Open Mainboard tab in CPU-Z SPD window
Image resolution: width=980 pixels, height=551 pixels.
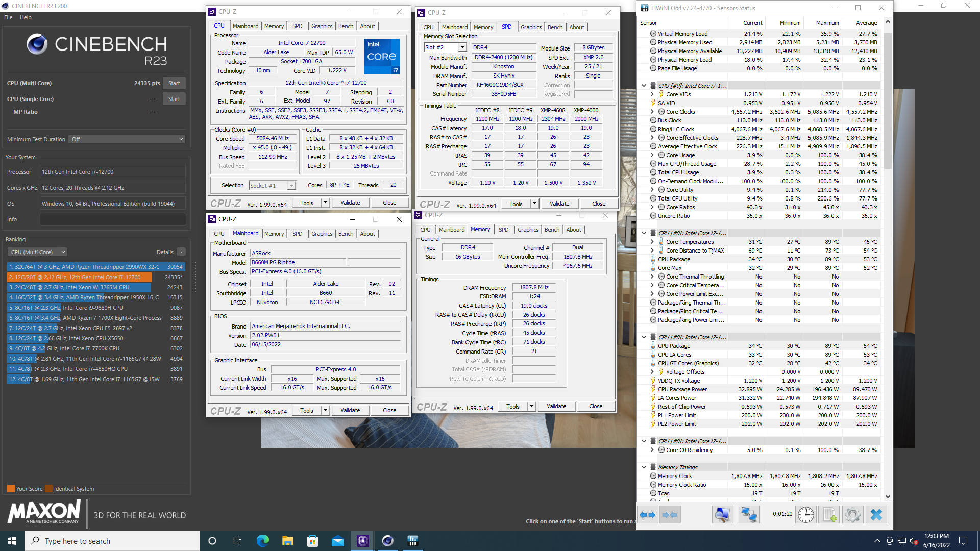pyautogui.click(x=455, y=27)
